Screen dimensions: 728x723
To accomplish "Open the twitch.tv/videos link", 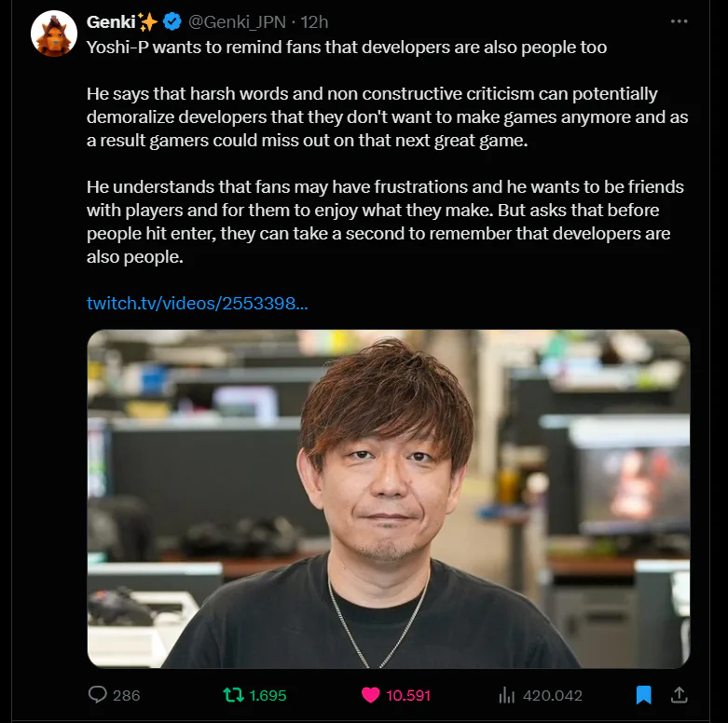I will pos(198,303).
